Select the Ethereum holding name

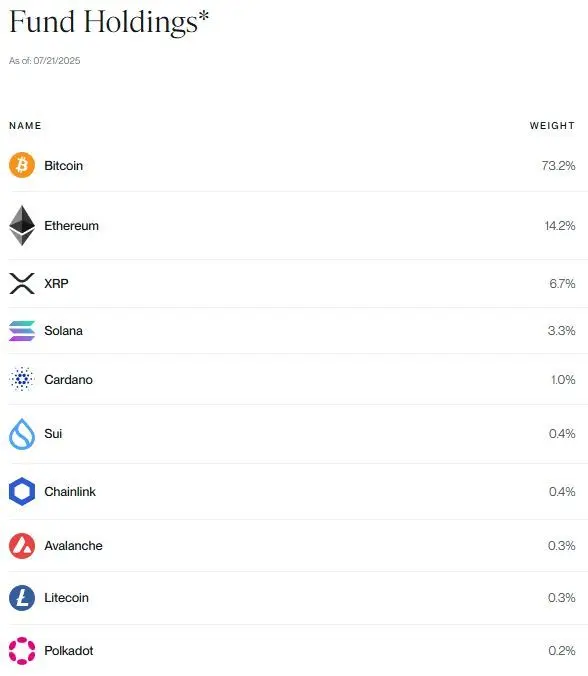click(72, 225)
